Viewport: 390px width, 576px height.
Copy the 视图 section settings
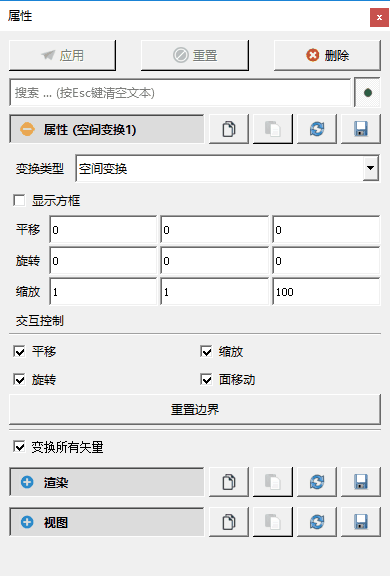point(229,522)
